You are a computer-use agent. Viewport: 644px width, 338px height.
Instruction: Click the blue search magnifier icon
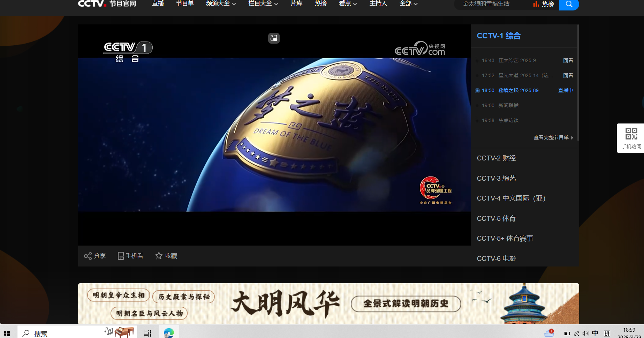point(569,5)
